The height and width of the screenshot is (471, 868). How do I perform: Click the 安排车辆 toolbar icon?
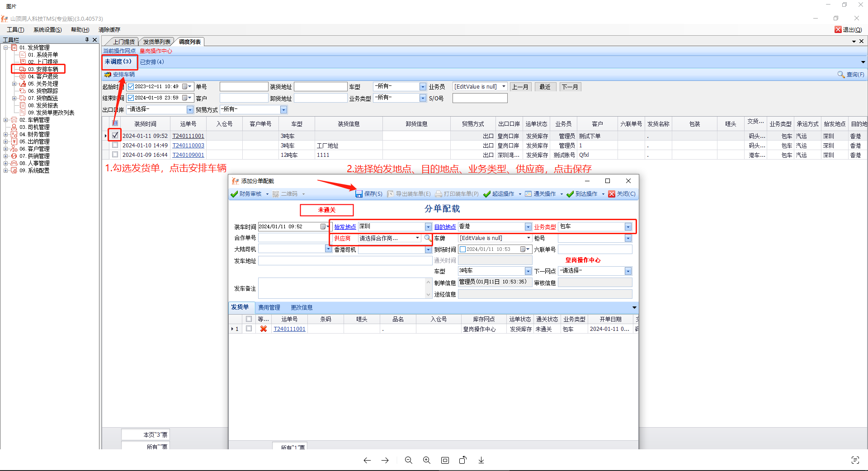[108, 75]
